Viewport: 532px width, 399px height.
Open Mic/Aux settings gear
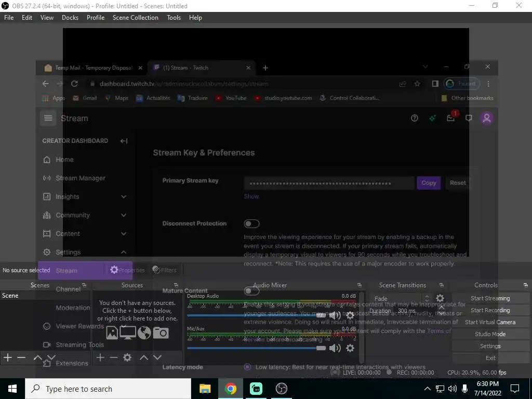coord(350,348)
